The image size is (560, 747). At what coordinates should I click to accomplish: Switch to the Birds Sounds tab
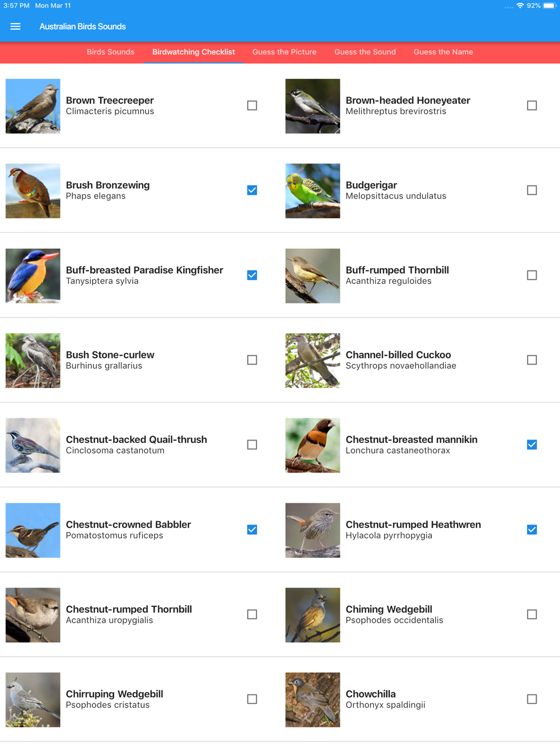click(110, 52)
